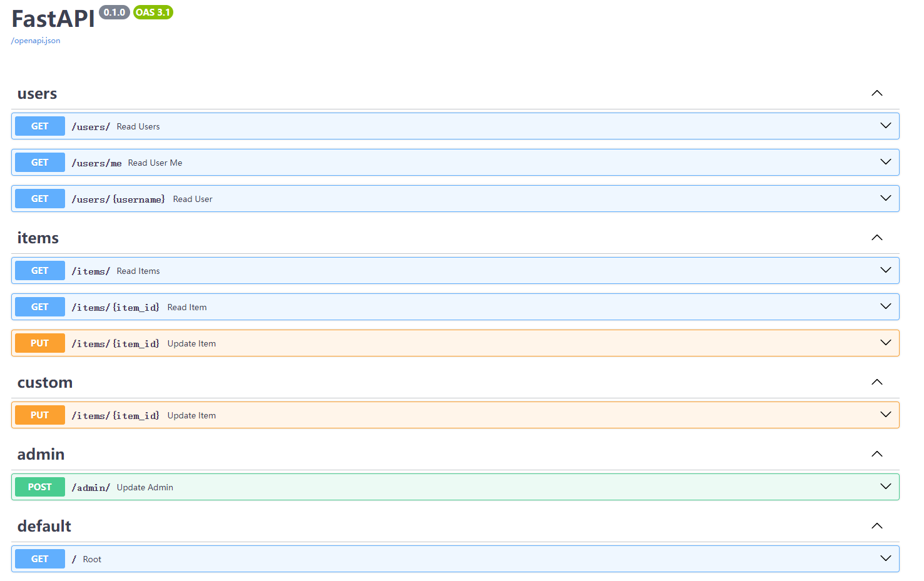Screen dimensions: 924x581
Task: Click the /users/me path text
Action: [96, 163]
